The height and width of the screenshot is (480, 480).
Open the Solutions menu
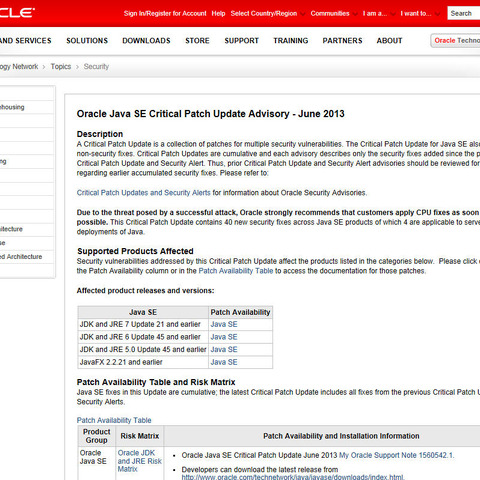(x=87, y=41)
